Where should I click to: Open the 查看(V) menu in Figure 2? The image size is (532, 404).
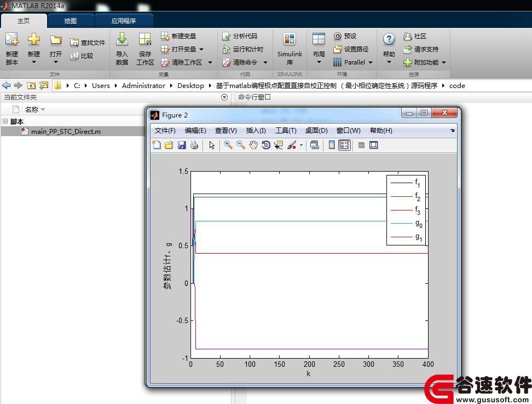226,131
